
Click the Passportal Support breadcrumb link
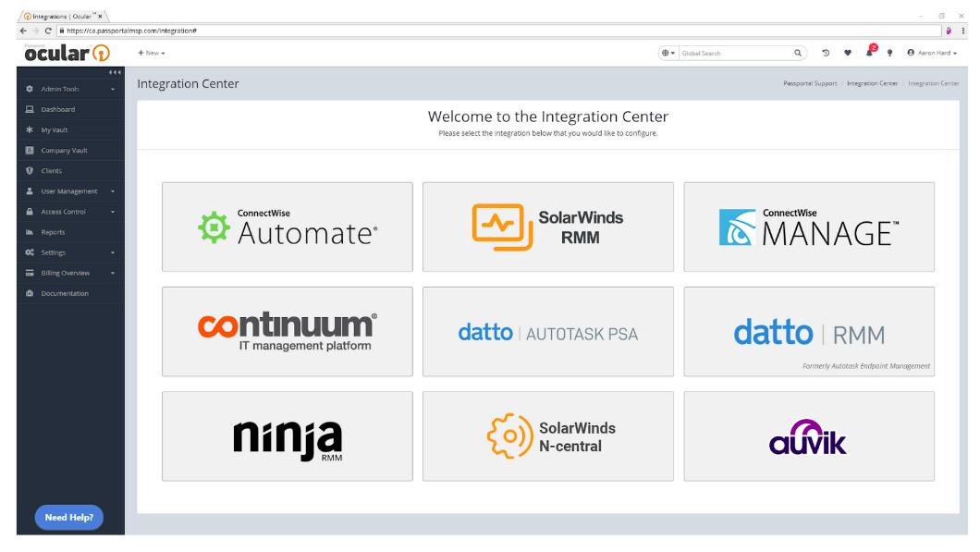810,83
